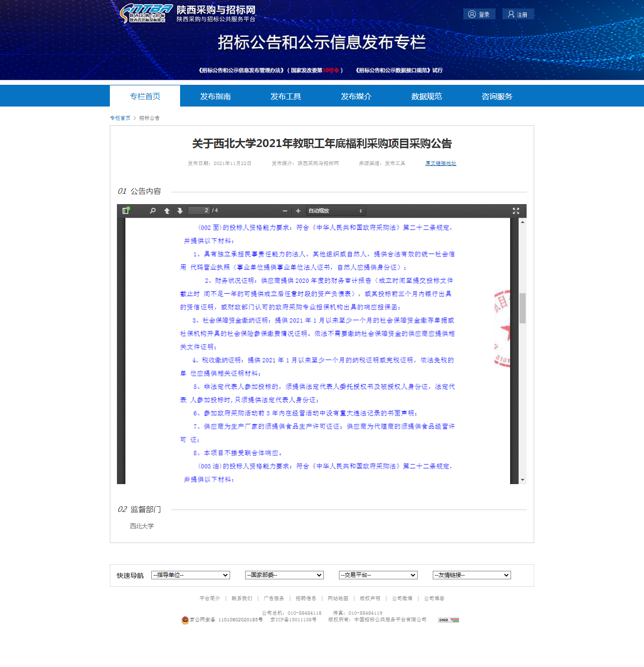Toggle the PDF viewer sidebar

[126, 211]
